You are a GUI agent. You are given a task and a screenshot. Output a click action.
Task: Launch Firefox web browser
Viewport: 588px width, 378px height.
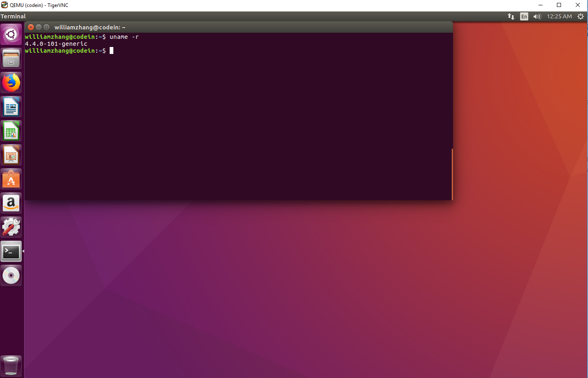click(11, 83)
